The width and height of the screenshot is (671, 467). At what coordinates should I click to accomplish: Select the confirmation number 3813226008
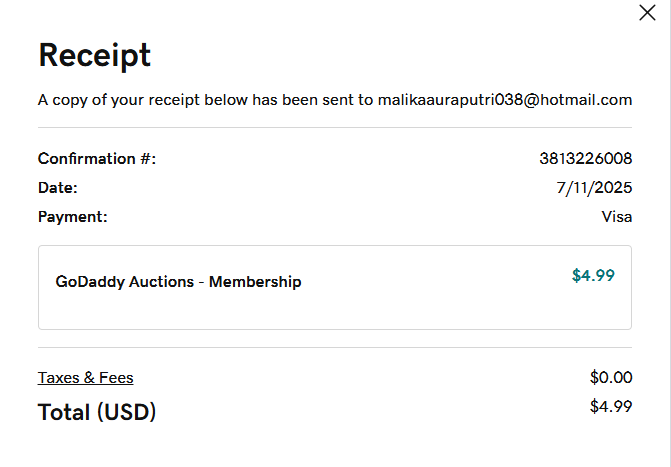(x=585, y=158)
